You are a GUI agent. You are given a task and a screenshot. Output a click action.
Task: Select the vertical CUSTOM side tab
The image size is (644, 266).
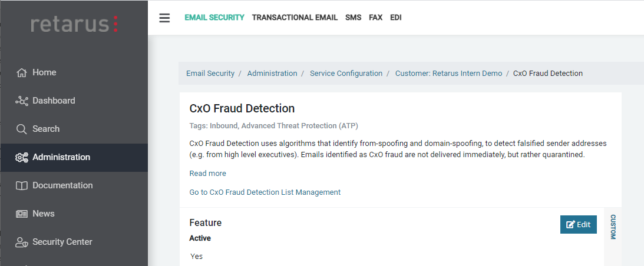click(x=613, y=227)
